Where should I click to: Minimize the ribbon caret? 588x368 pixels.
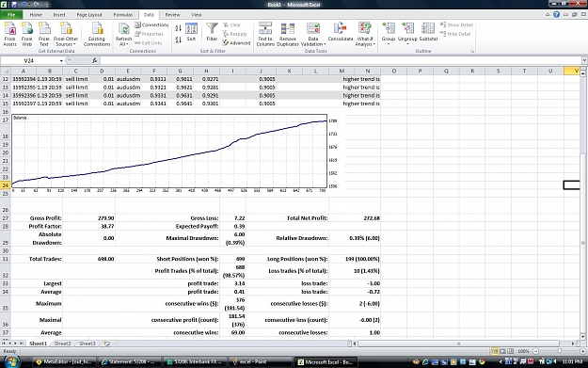[x=548, y=15]
